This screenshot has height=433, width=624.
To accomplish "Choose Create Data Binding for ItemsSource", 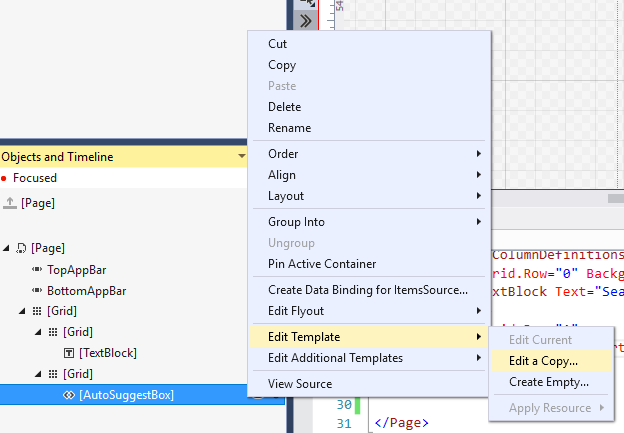I will (x=369, y=290).
